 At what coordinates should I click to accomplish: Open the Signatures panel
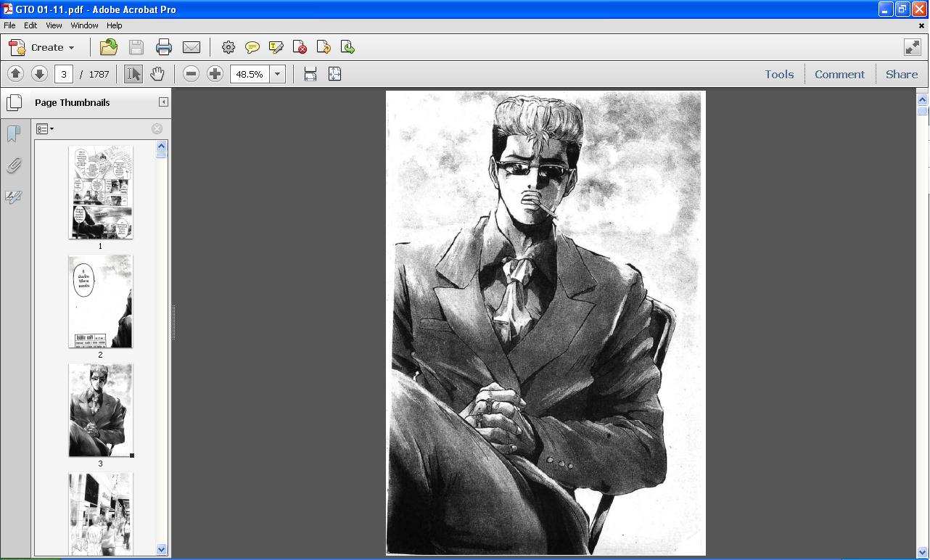point(14,197)
